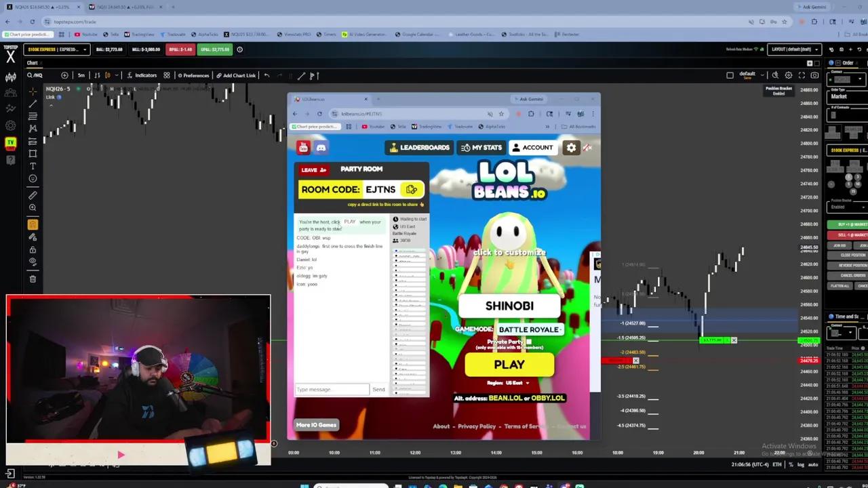The image size is (868, 488).
Task: Open the Position Bracket Enabled dropdown
Action: [848, 207]
